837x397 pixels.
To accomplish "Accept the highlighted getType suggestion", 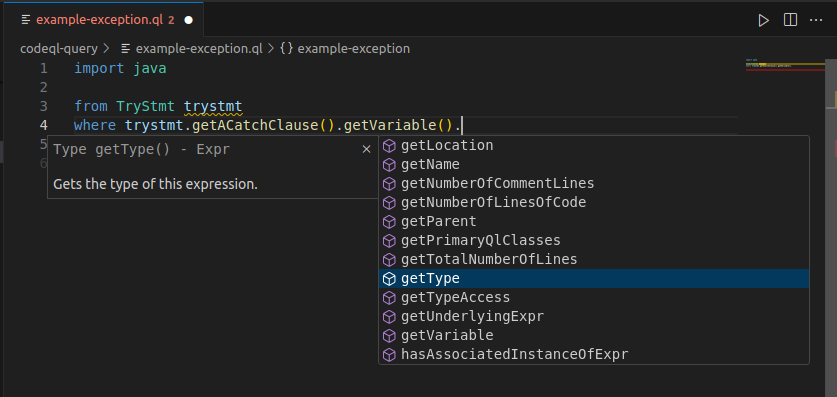I will pos(594,279).
